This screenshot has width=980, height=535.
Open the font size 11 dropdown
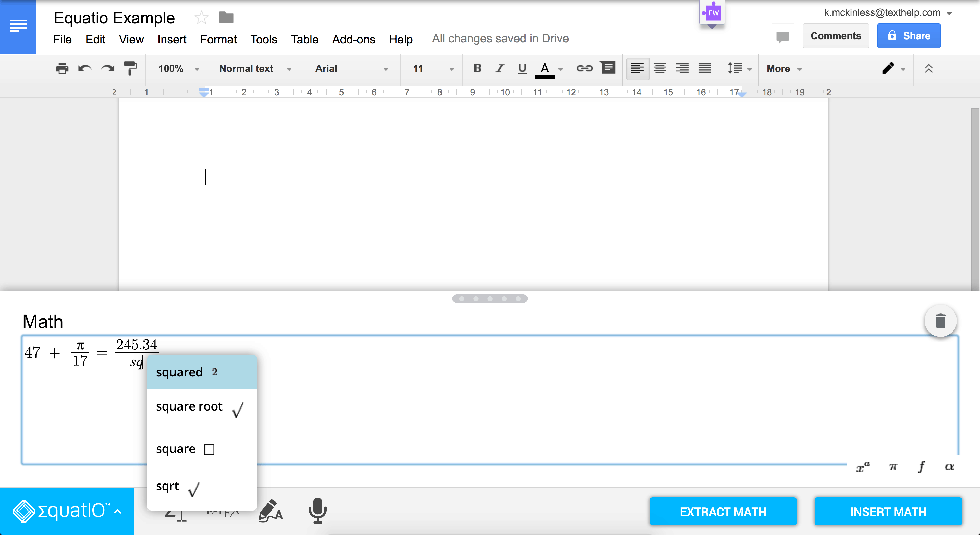(x=433, y=69)
